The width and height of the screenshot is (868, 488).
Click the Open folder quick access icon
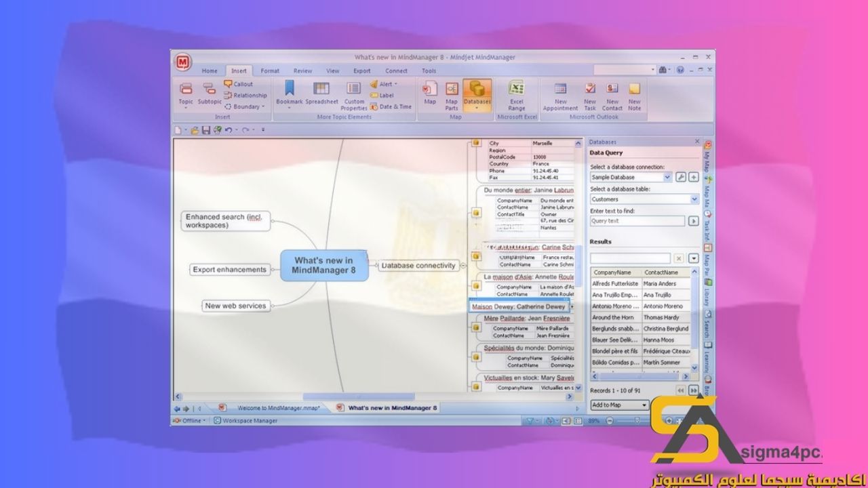click(x=195, y=129)
